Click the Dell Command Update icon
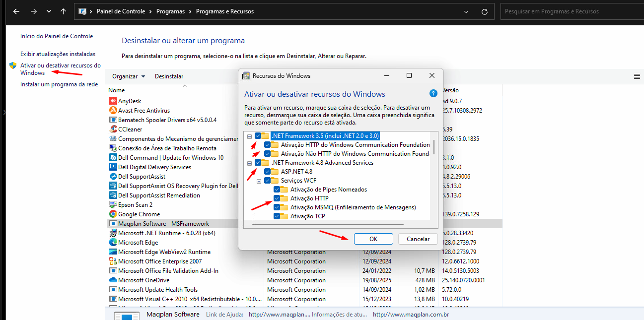The height and width of the screenshot is (320, 644). pos(113,158)
